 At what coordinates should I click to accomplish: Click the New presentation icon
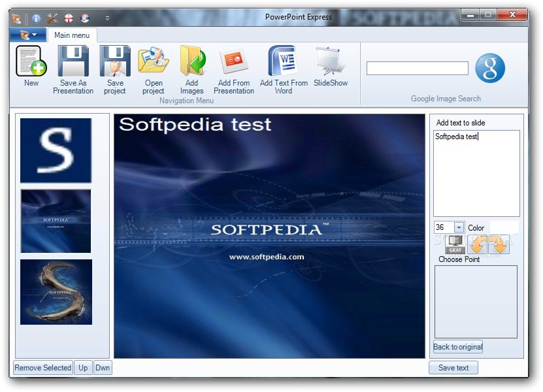pyautogui.click(x=31, y=61)
